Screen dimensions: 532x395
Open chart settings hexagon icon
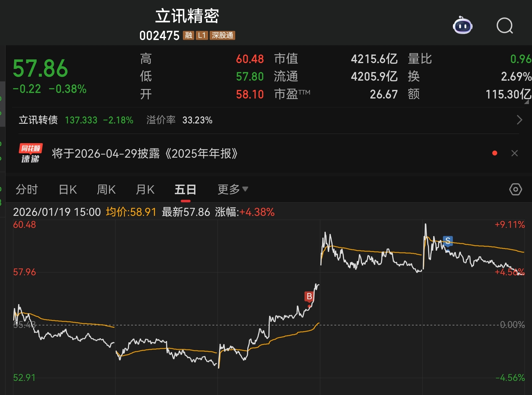click(516, 189)
